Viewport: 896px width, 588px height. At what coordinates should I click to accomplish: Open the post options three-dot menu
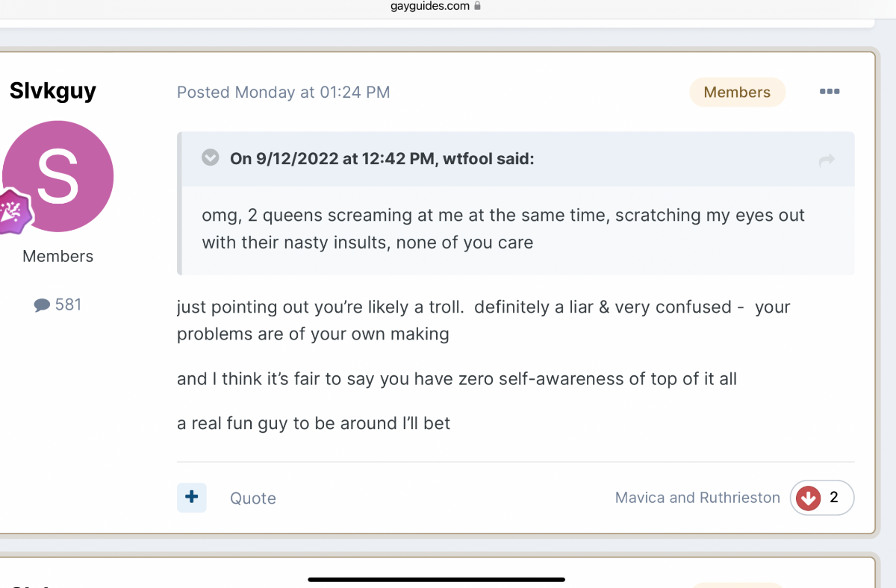click(x=829, y=92)
